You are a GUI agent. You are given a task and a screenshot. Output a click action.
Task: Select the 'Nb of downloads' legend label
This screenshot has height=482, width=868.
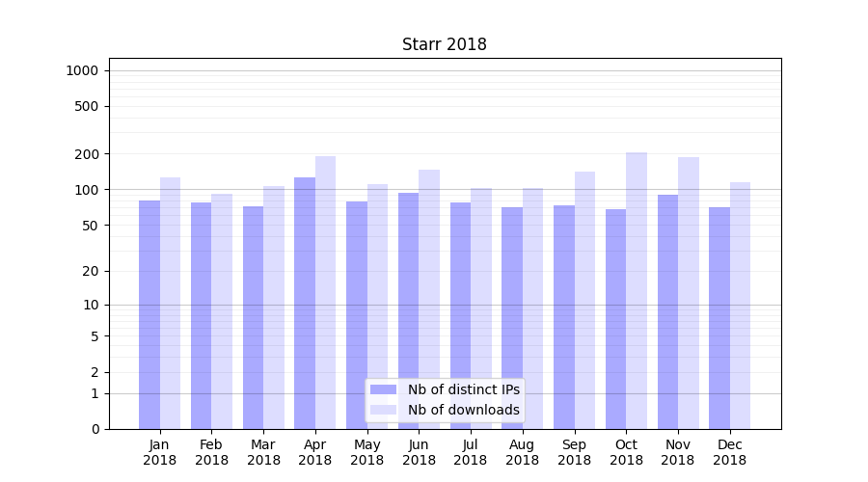(463, 410)
